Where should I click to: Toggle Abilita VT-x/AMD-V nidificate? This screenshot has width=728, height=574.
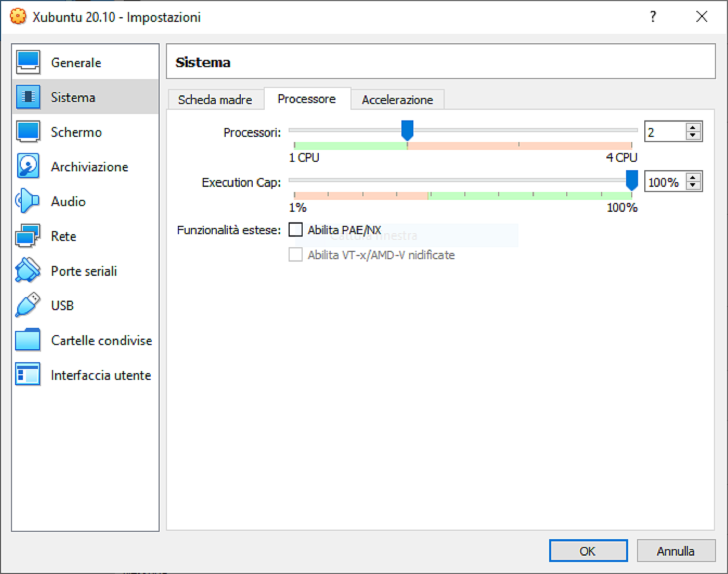tap(295, 254)
